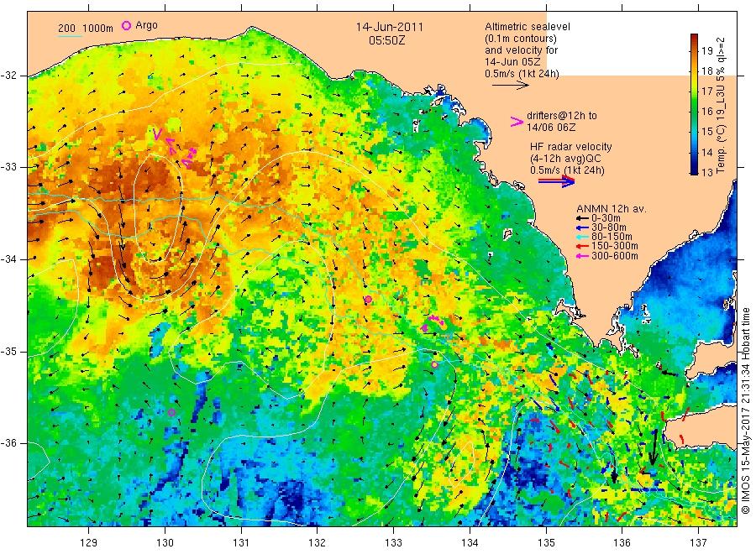756x554 pixels.
Task: Click longitude tick label 134
Action: click(x=470, y=543)
